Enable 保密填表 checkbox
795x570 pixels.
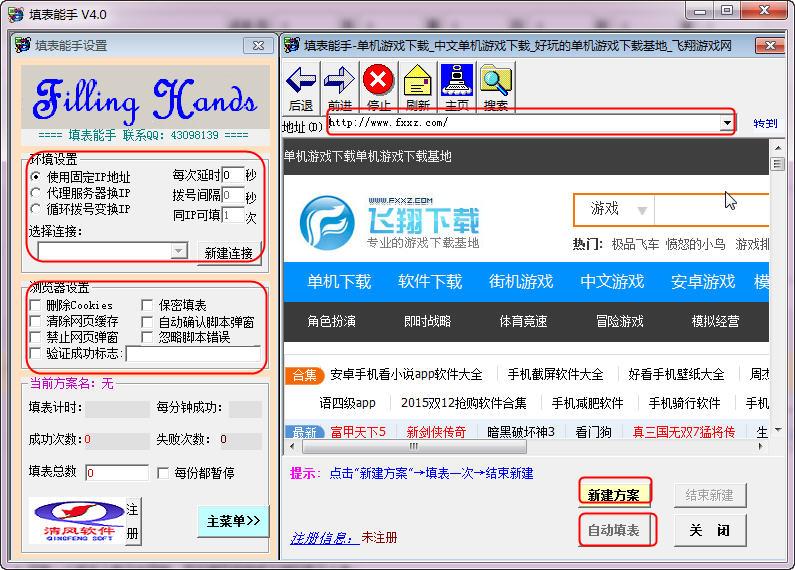(x=147, y=305)
